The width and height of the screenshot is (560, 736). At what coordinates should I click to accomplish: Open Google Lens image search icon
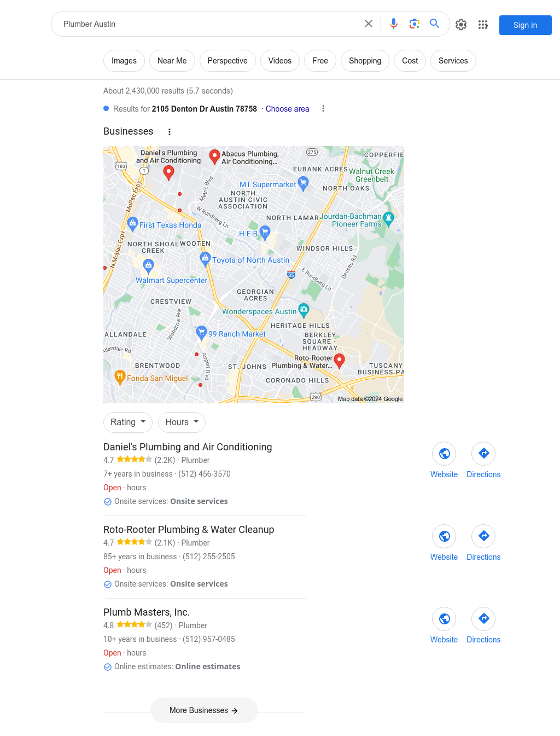(x=415, y=24)
